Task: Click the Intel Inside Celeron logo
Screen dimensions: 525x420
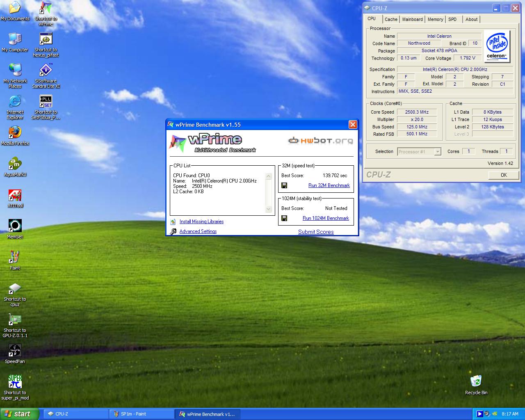Action: [497, 46]
